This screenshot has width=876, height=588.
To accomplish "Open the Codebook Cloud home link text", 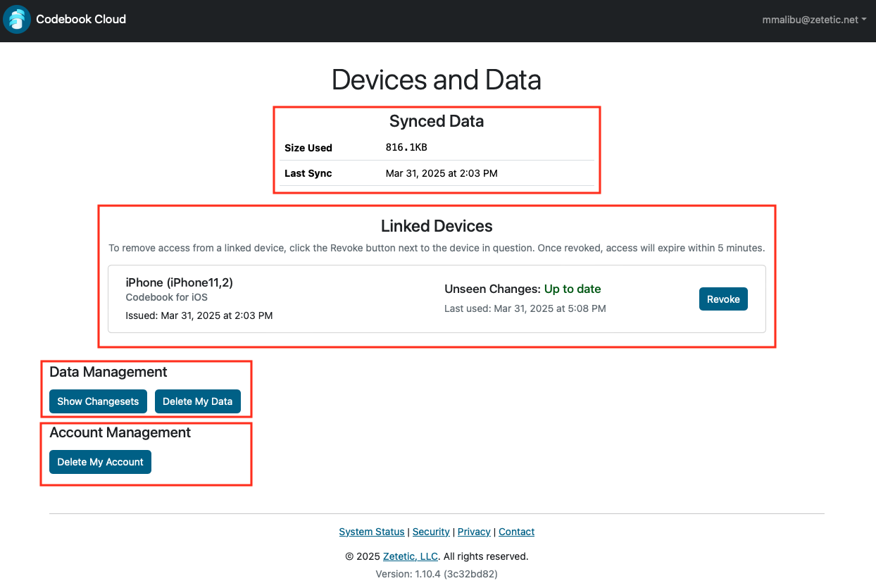I will pos(81,19).
